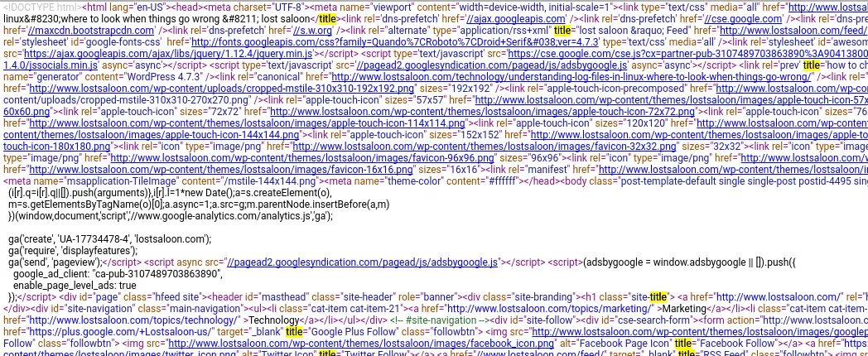Open the //s.w.org prefetch link
This screenshot has width=868, height=356.
point(314,31)
